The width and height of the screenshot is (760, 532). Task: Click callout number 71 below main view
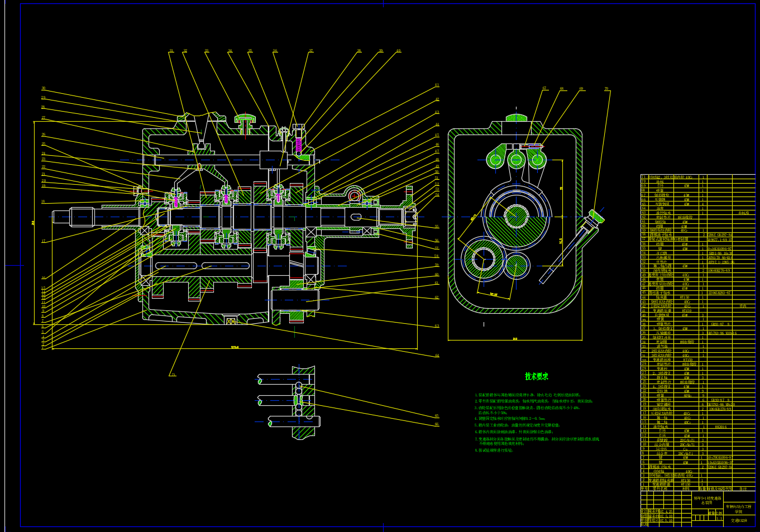tap(173, 375)
